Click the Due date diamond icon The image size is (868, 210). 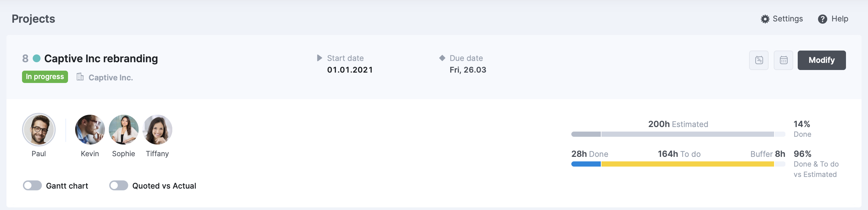coord(442,58)
